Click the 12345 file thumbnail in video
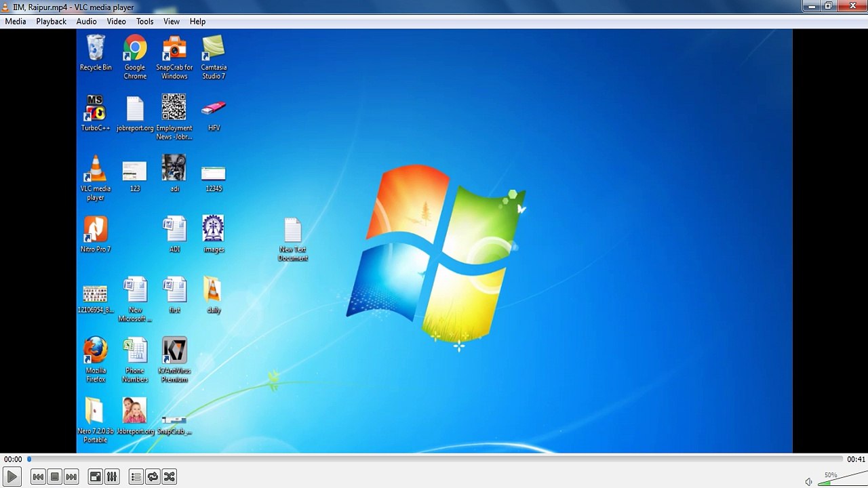The width and height of the screenshot is (868, 488). [x=214, y=178]
